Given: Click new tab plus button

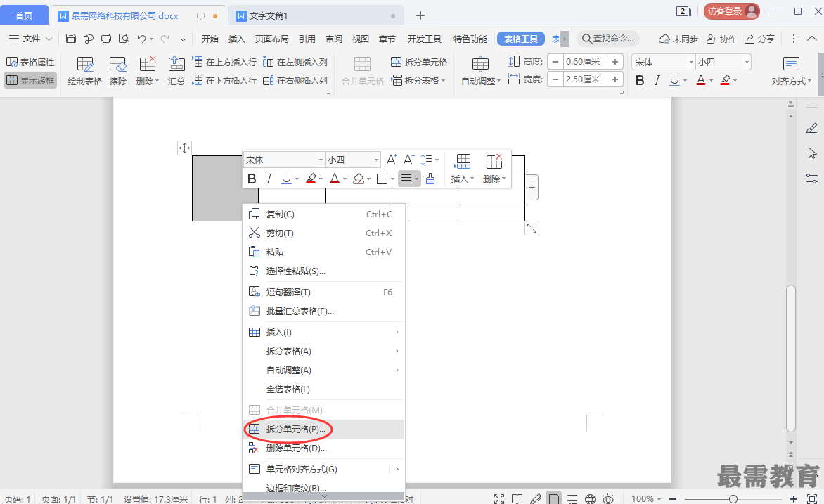Looking at the screenshot, I should (420, 15).
